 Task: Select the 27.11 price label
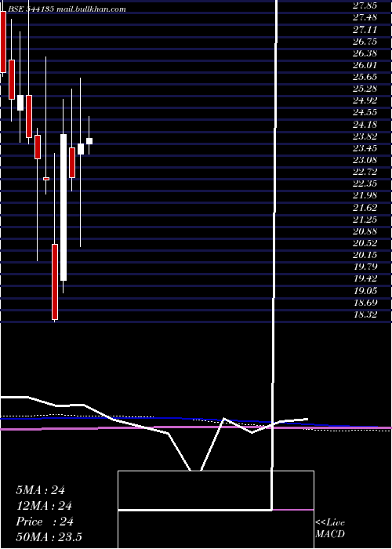click(365, 29)
